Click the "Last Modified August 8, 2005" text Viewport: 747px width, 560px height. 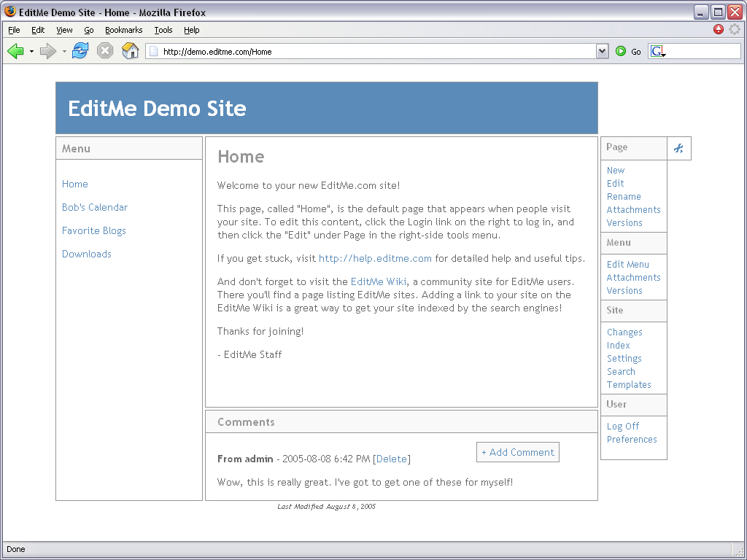(326, 507)
